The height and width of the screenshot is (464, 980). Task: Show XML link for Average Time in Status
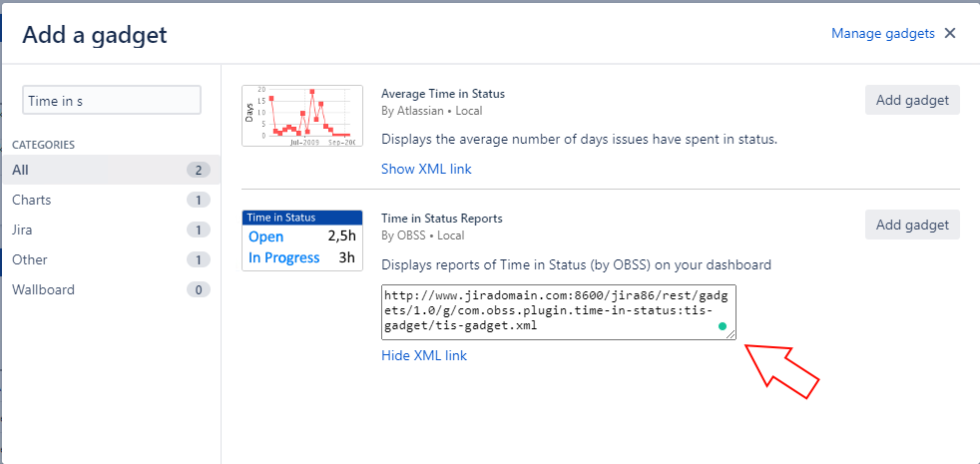[426, 169]
